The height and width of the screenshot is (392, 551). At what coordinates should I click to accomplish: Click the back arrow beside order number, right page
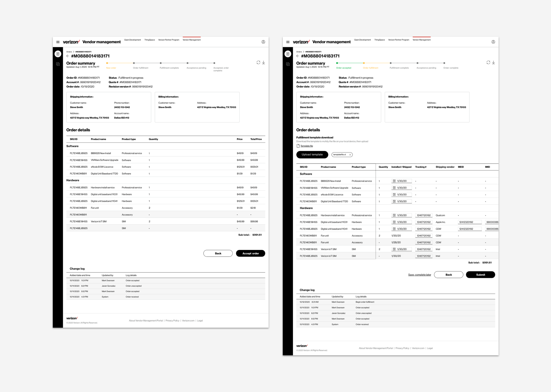click(x=298, y=56)
